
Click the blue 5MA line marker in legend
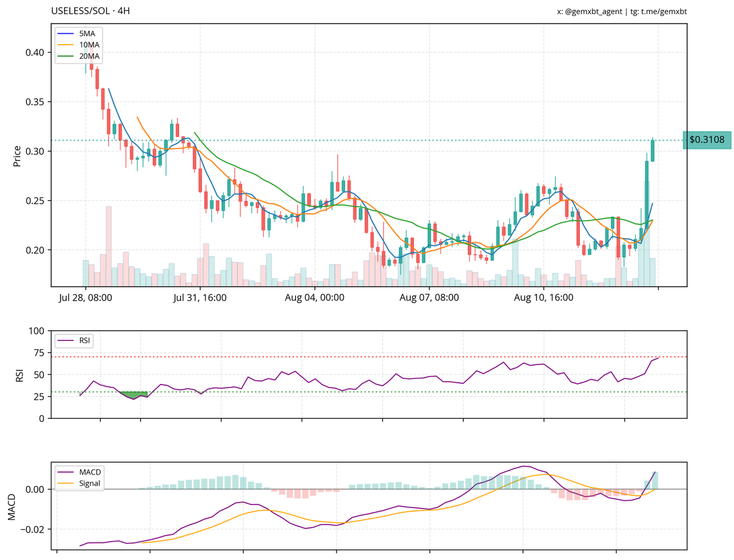click(64, 32)
